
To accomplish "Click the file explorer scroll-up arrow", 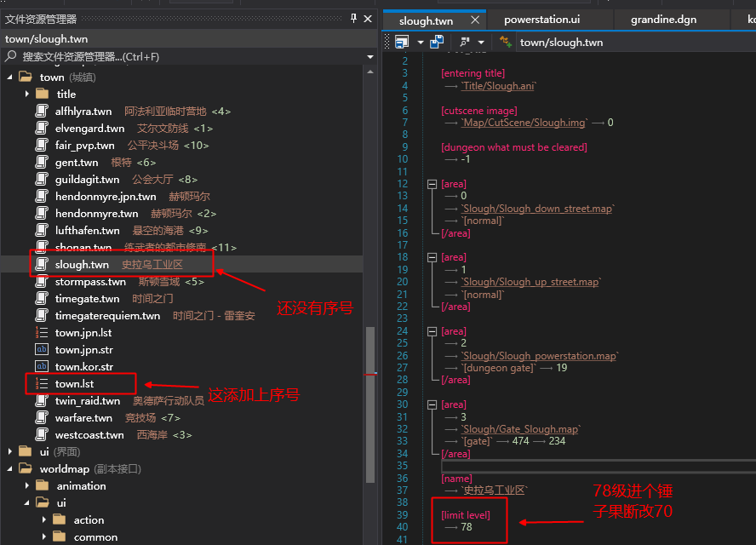I will point(370,72).
